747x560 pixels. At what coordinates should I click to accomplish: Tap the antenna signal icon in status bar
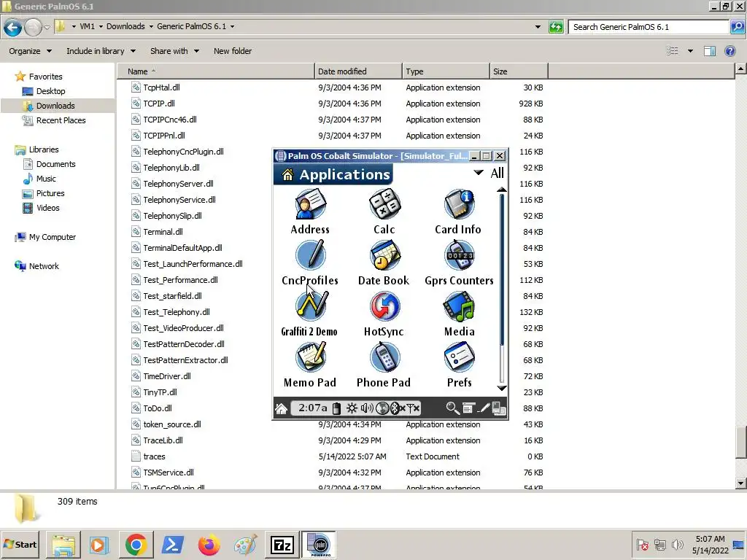pyautogui.click(x=413, y=408)
